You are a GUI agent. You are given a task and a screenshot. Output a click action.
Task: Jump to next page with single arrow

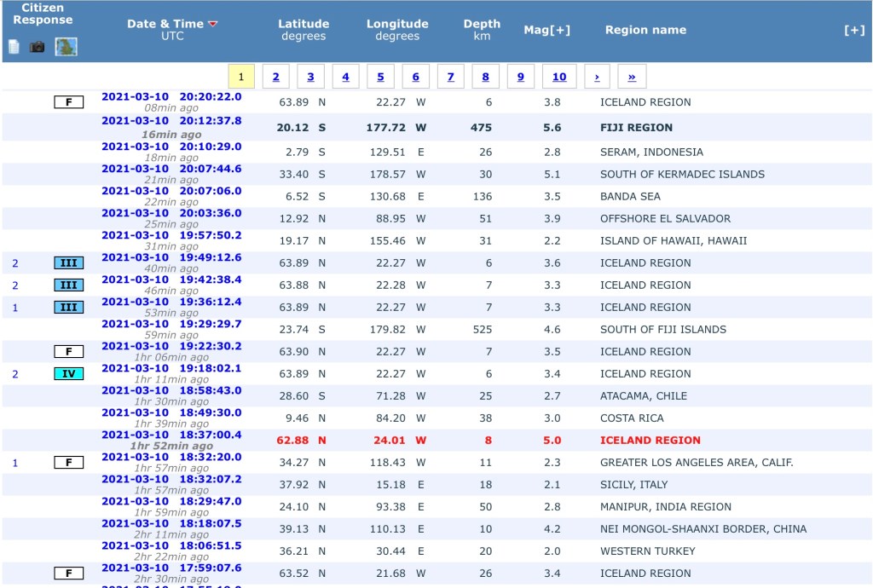(597, 77)
